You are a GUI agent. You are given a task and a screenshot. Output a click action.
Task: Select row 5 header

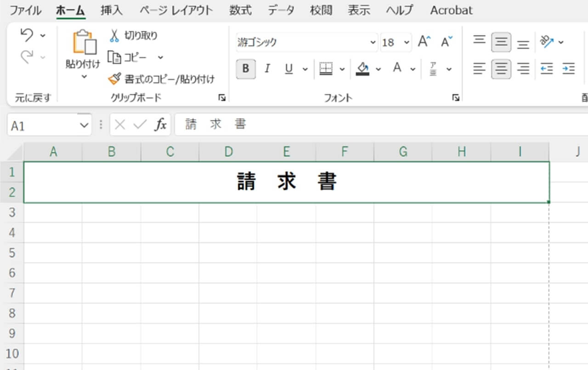(12, 253)
